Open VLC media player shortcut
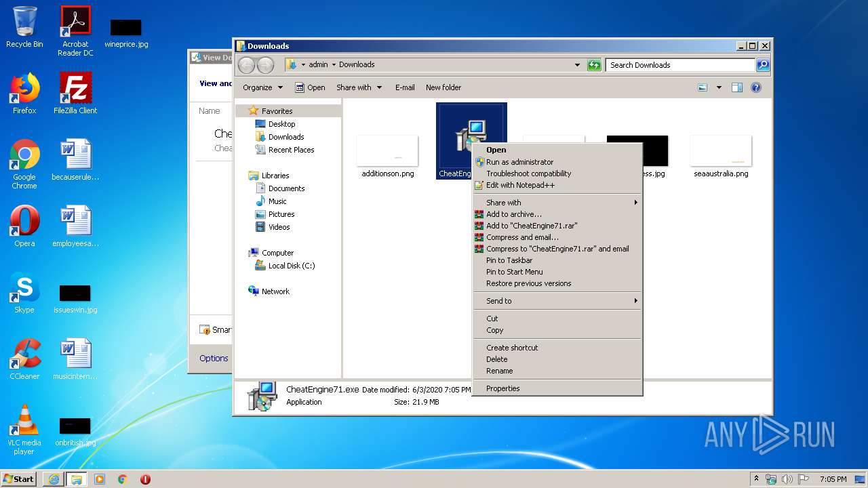Screen dimensions: 868x488 point(24,430)
